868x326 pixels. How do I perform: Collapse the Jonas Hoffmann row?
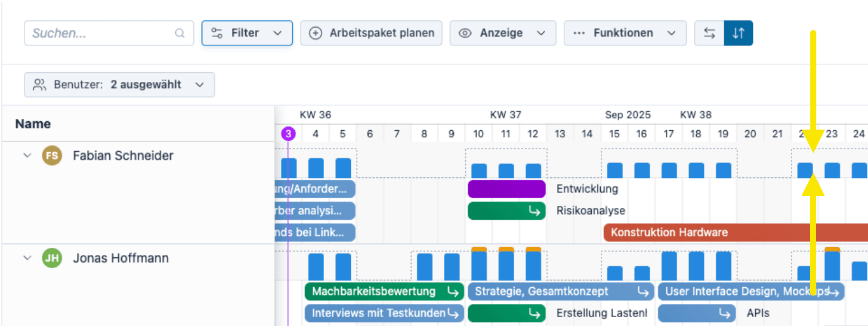27,259
